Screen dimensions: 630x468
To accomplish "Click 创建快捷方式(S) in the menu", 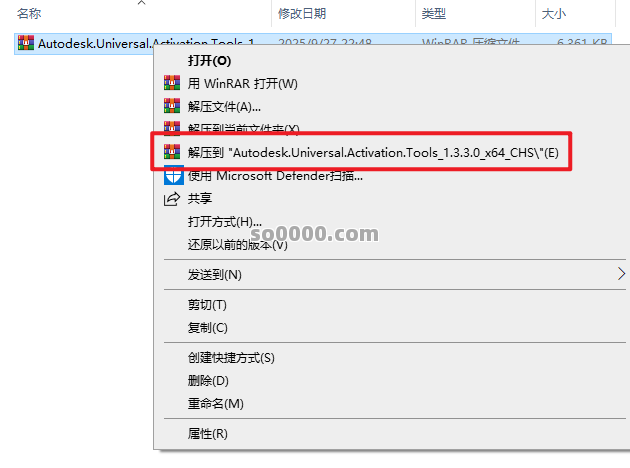I will coord(231,357).
